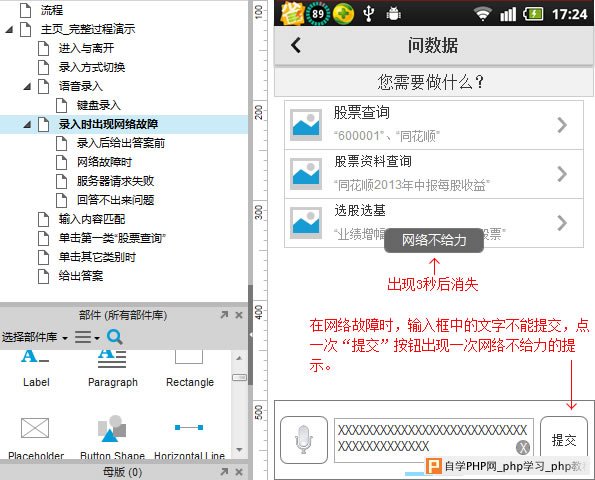
Task: Select the Rectangle widget
Action: click(190, 369)
